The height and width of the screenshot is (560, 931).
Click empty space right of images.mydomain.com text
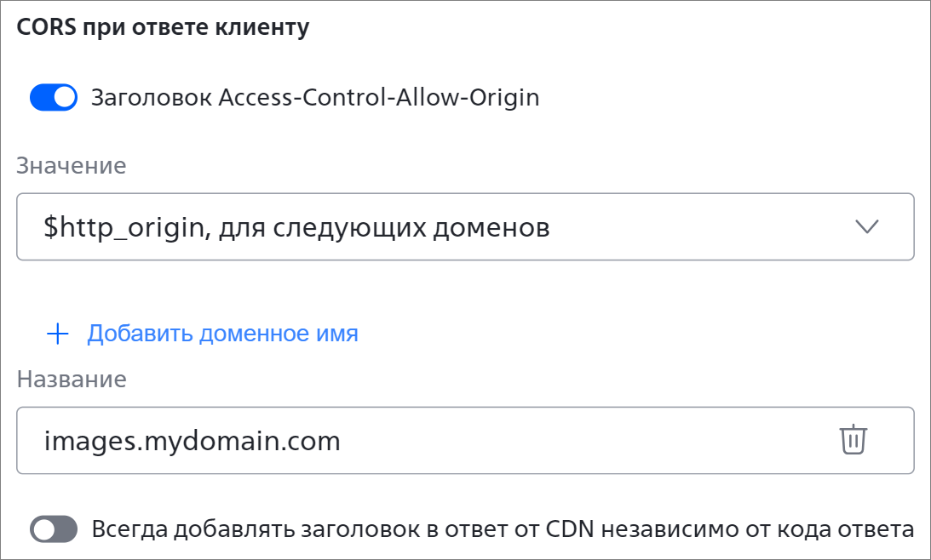588,440
